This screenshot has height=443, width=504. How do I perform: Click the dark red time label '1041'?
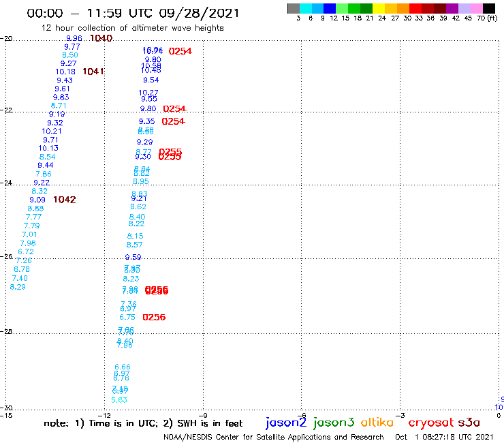tap(93, 72)
